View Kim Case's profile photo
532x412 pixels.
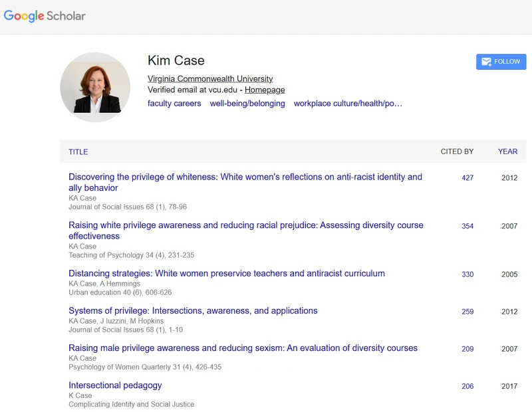(x=95, y=87)
